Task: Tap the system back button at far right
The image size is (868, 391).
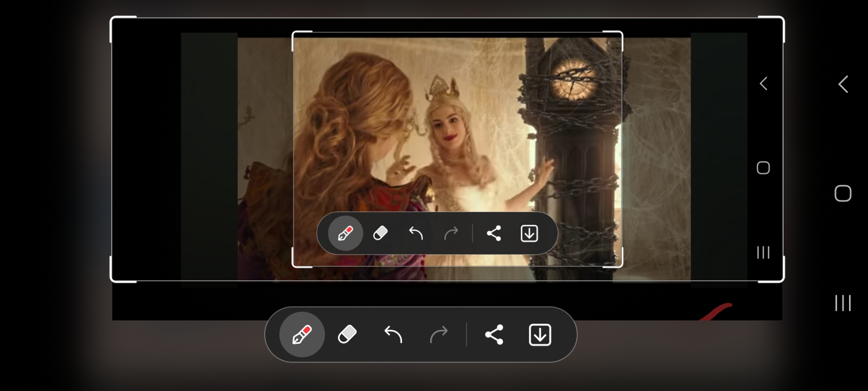Action: pyautogui.click(x=843, y=84)
